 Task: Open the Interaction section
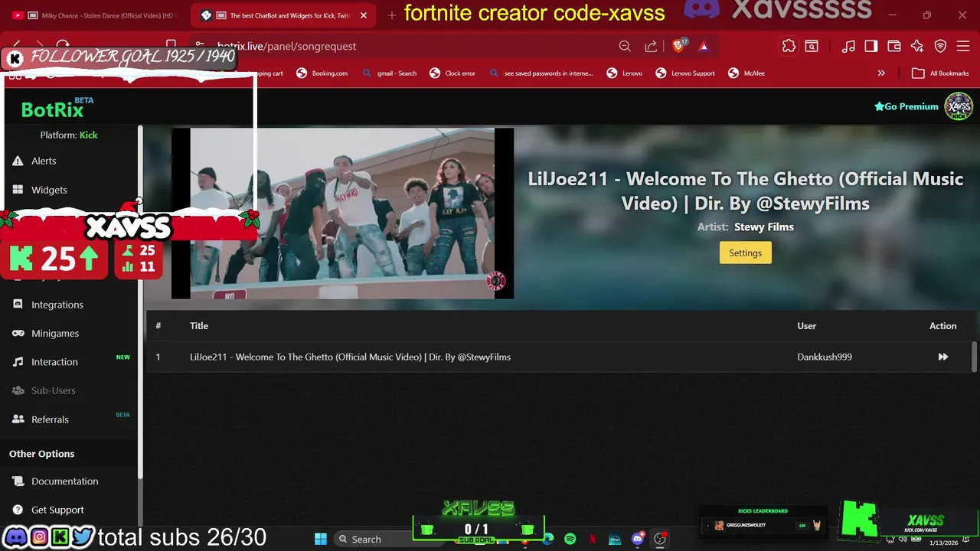(x=54, y=362)
